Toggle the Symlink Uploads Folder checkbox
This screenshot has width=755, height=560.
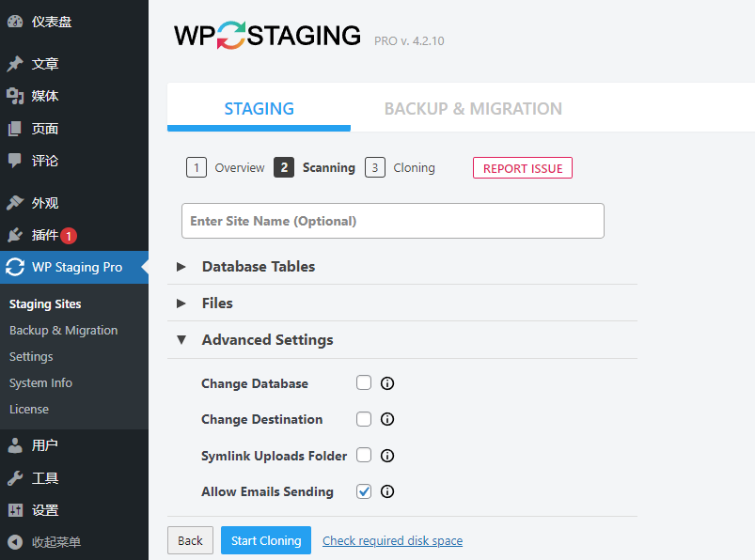[364, 455]
